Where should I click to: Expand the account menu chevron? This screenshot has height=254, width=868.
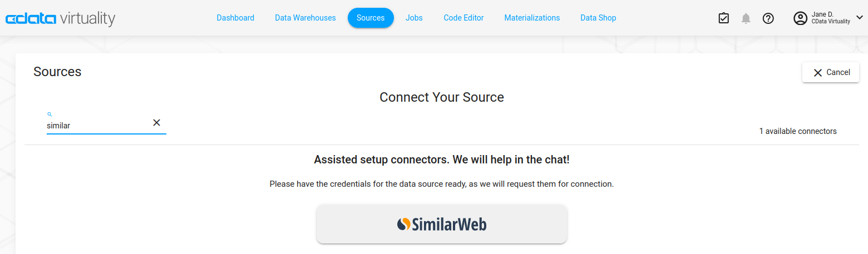pos(859,17)
